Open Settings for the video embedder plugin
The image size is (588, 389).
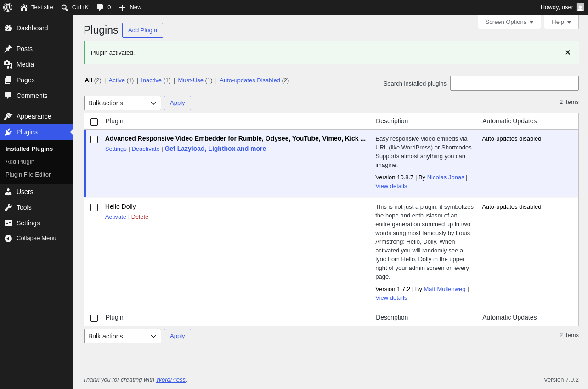pos(116,149)
